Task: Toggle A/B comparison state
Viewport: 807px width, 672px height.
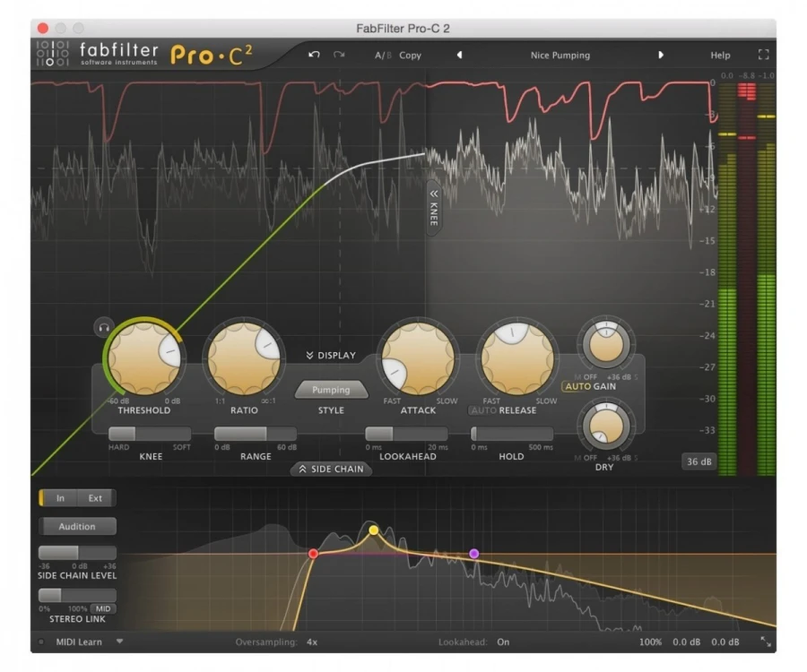Action: pyautogui.click(x=383, y=55)
